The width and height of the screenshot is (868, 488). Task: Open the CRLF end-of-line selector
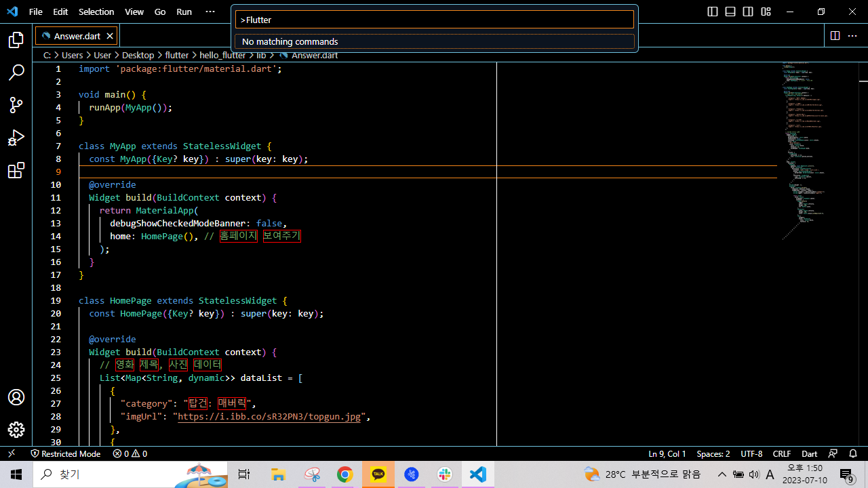pos(782,453)
